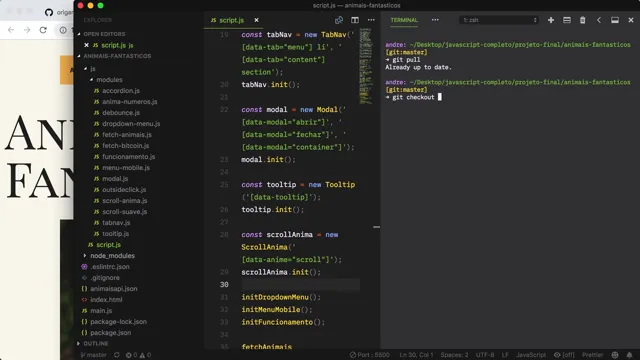The width and height of the screenshot is (640, 360).
Task: Maximize the terminal panel size
Action: [x=615, y=20]
